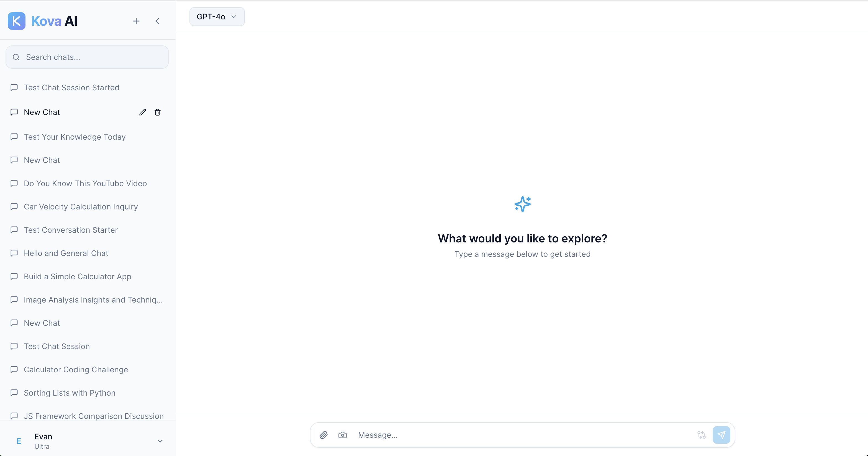Image resolution: width=868 pixels, height=456 pixels.
Task: Rename New Chat using pencil icon
Action: 143,112
